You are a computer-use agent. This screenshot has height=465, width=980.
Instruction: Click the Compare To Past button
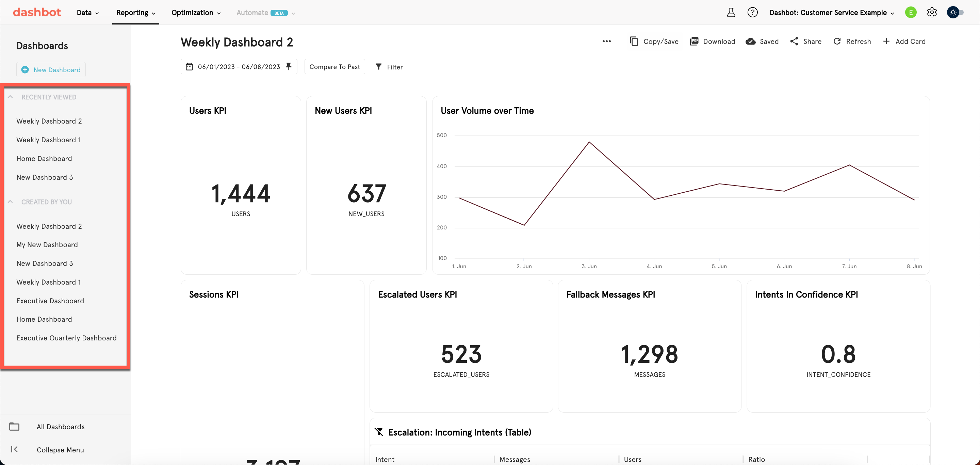[x=334, y=67]
